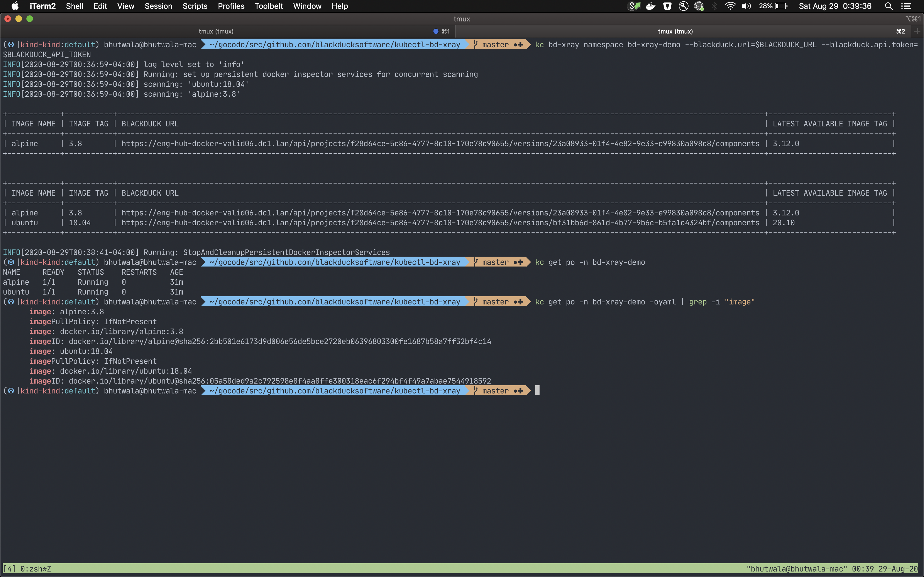
Task: Switch to the second tmux tab
Action: click(x=675, y=31)
